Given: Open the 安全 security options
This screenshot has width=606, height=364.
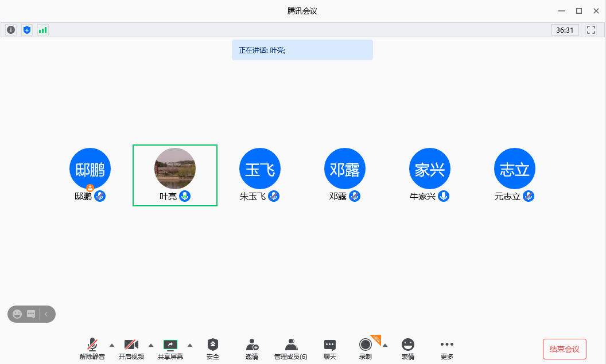Looking at the screenshot, I should click(x=213, y=349).
